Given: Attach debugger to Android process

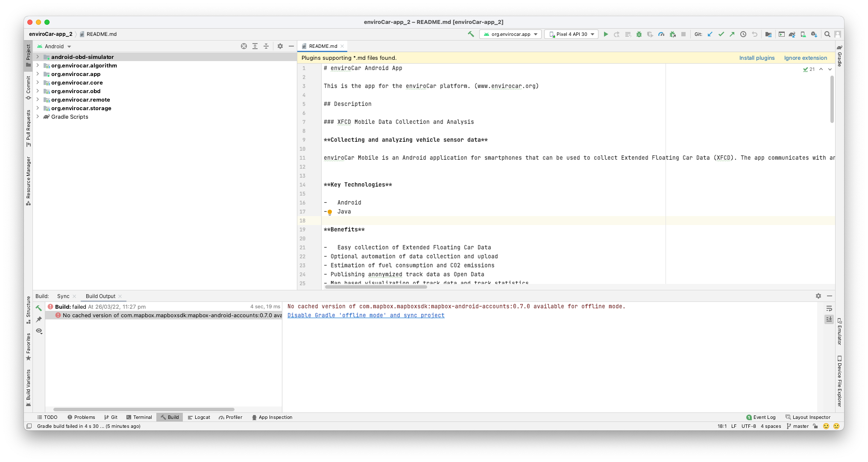Looking at the screenshot, I should coord(673,34).
